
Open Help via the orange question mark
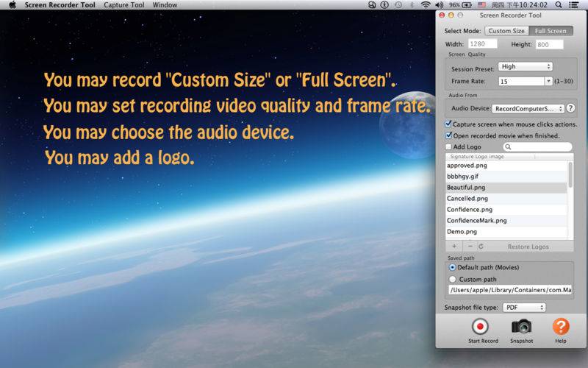561,326
